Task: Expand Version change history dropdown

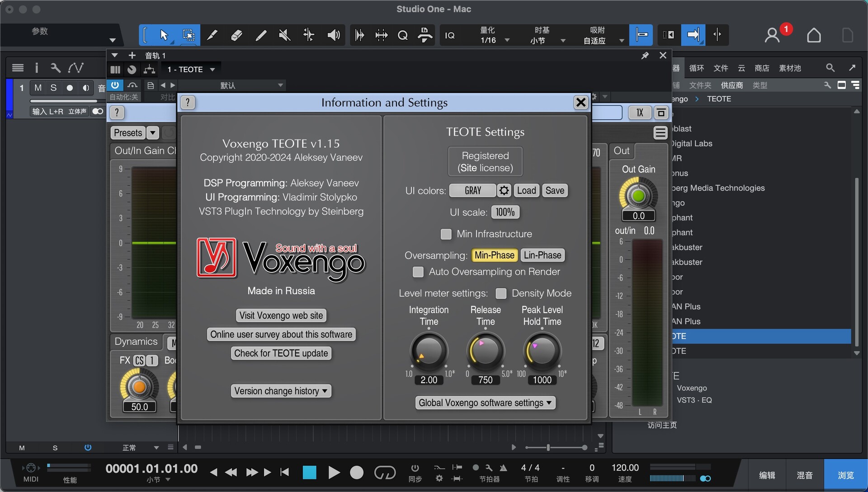Action: pos(281,391)
